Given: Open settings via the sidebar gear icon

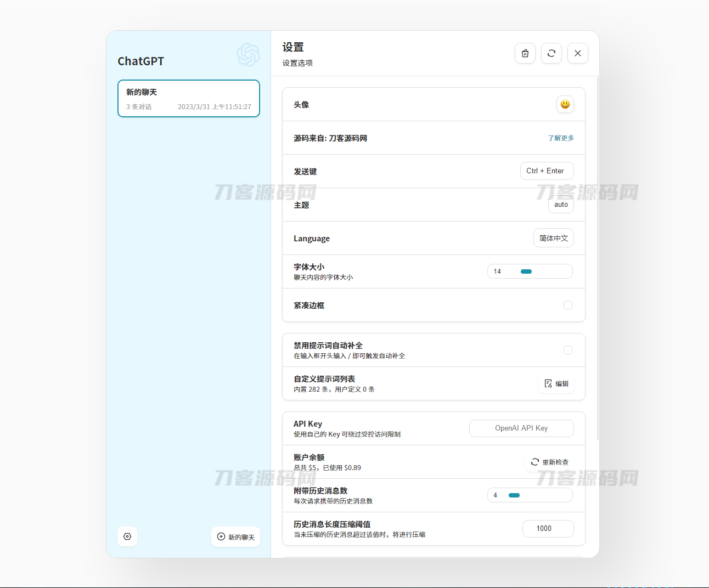Looking at the screenshot, I should point(127,536).
